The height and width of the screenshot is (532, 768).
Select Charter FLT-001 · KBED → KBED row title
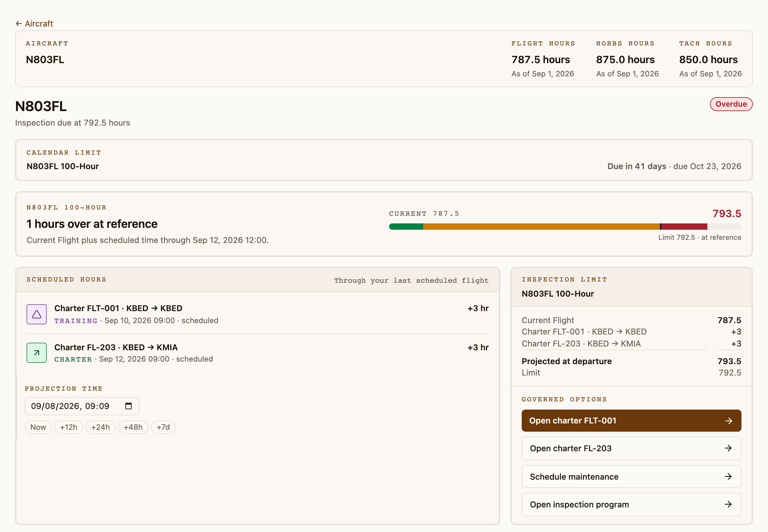tap(118, 308)
